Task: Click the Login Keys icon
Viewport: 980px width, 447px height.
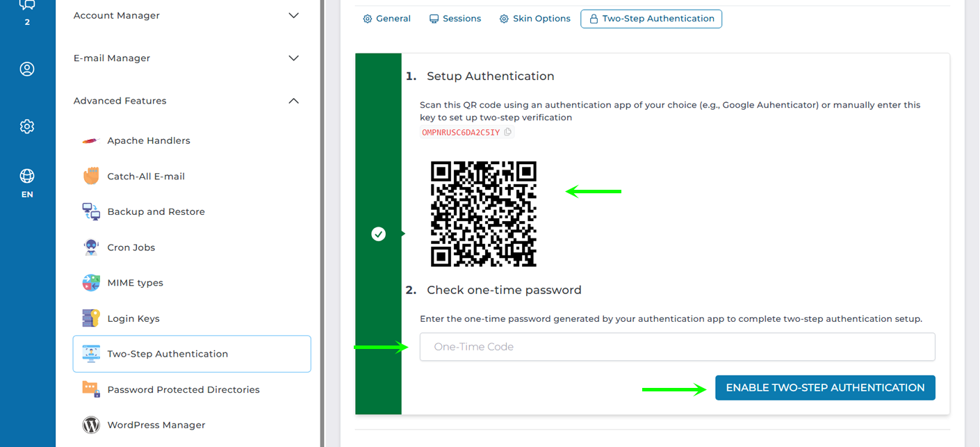Action: pyautogui.click(x=91, y=318)
